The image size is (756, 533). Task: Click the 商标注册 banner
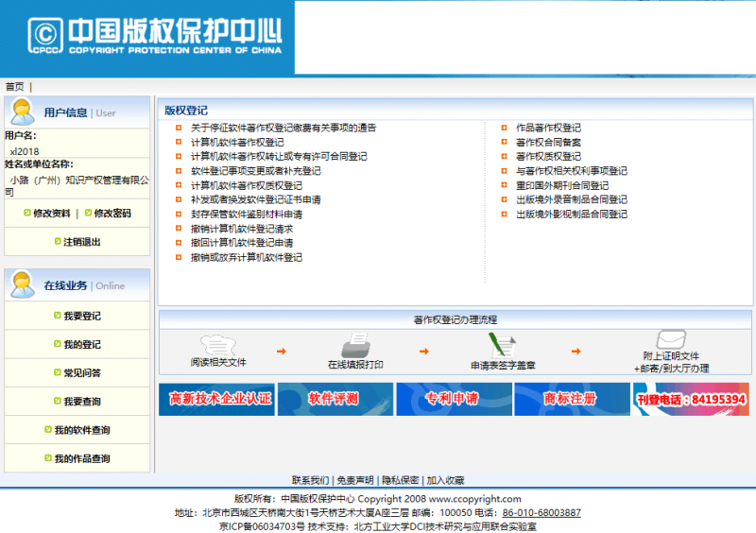573,399
